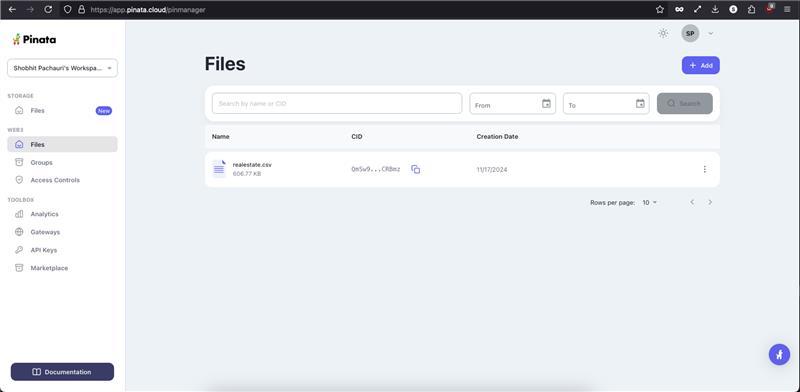Go to the previous page of files

[x=692, y=202]
